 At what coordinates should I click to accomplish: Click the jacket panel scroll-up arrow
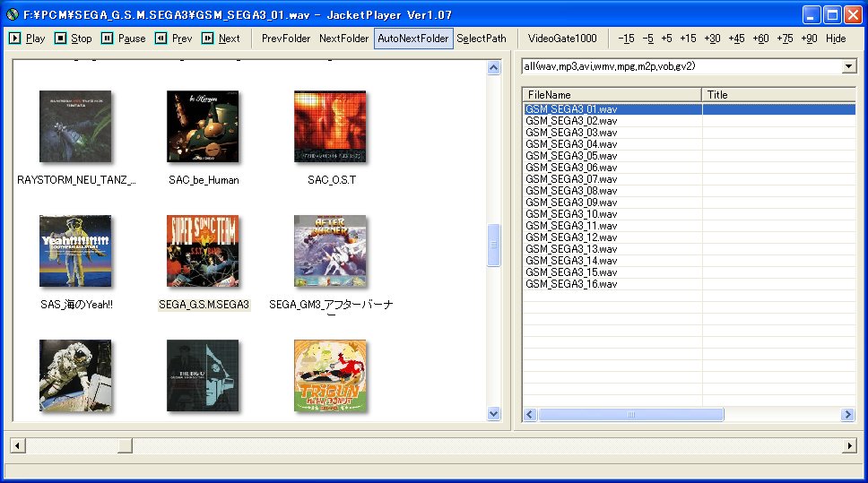(x=494, y=67)
